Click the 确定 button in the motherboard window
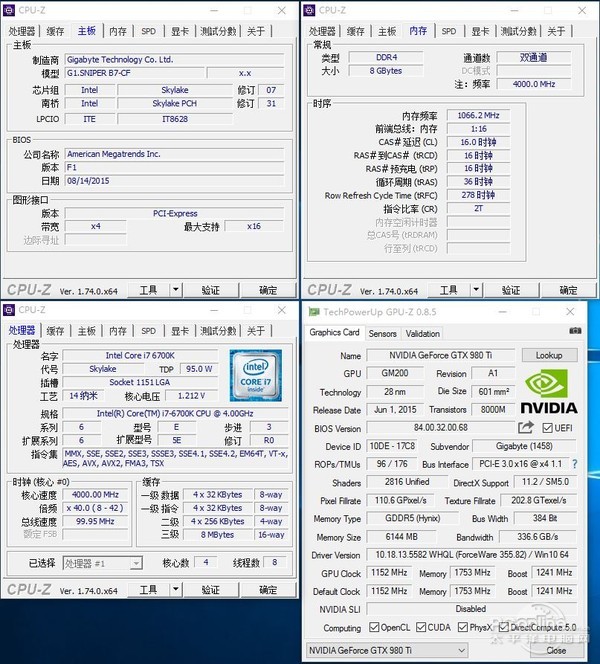The width and height of the screenshot is (600, 664). click(x=268, y=290)
